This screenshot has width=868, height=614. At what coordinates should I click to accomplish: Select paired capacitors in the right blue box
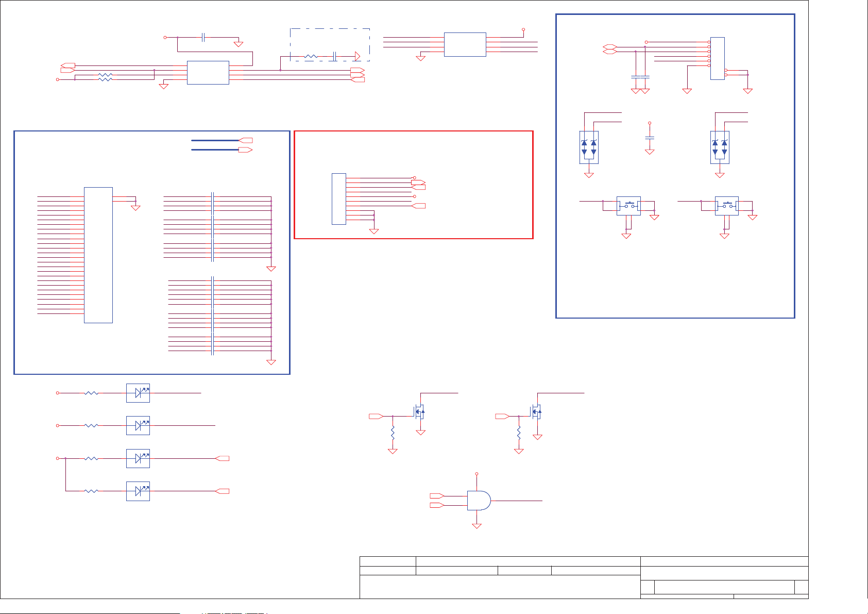[x=640, y=77]
